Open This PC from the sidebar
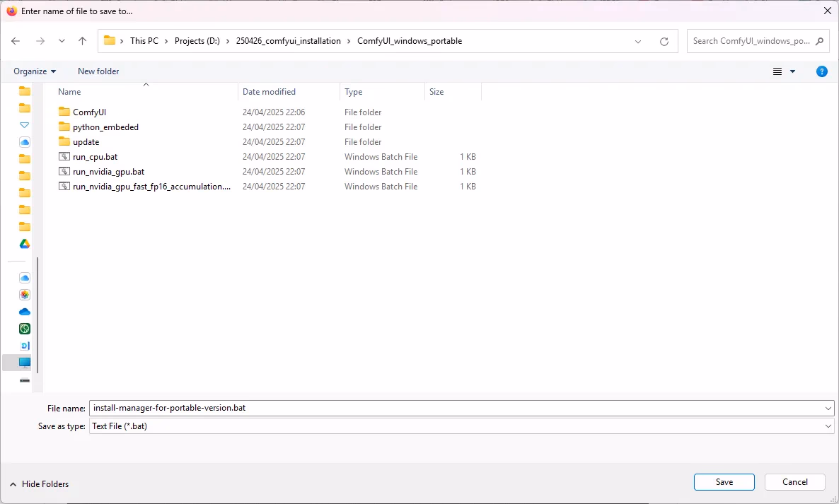The height and width of the screenshot is (504, 839). pos(25,363)
